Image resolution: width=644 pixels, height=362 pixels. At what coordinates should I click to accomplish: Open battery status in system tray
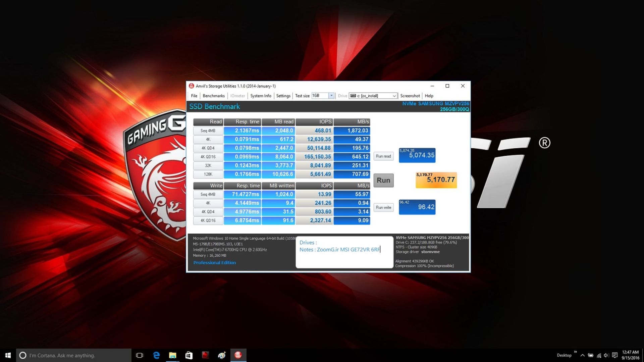tap(591, 355)
